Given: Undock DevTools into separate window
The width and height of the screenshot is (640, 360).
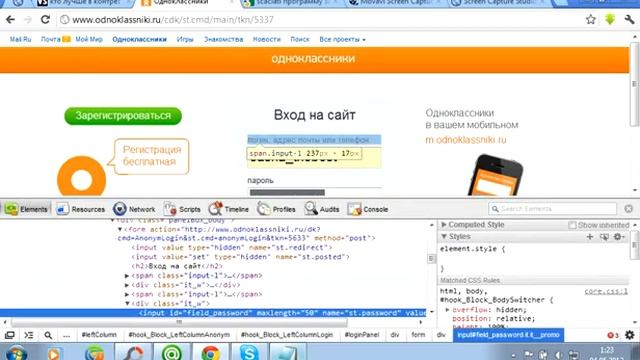Looking at the screenshot, I should click(x=9, y=335).
